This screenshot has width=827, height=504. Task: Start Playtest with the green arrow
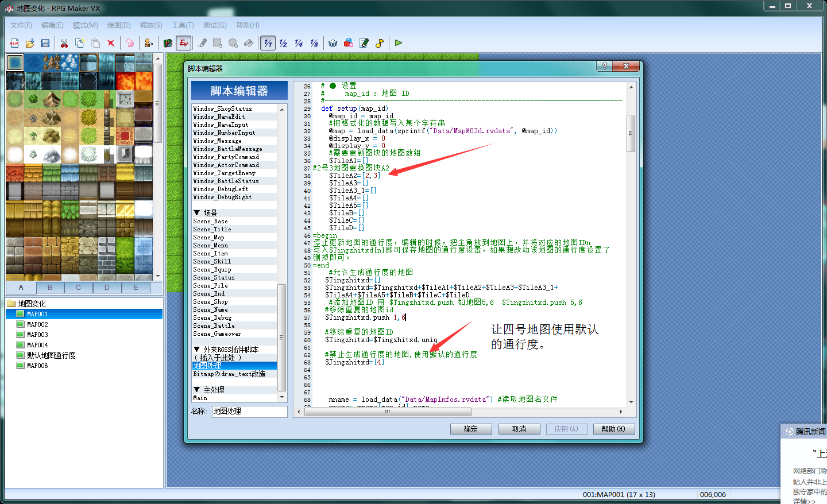(x=398, y=43)
